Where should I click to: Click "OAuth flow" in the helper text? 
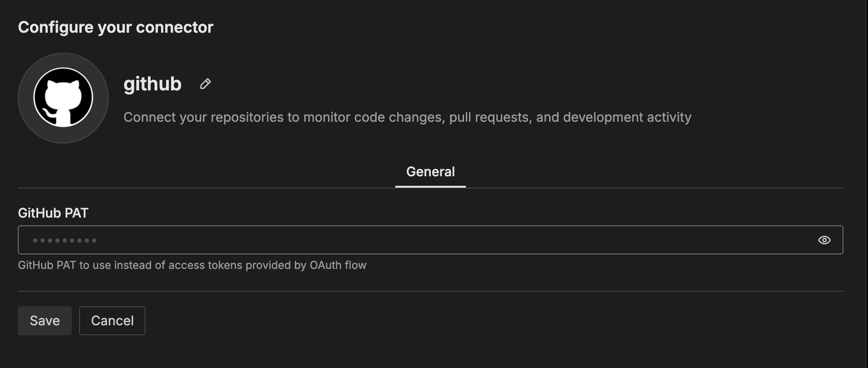[x=338, y=265]
